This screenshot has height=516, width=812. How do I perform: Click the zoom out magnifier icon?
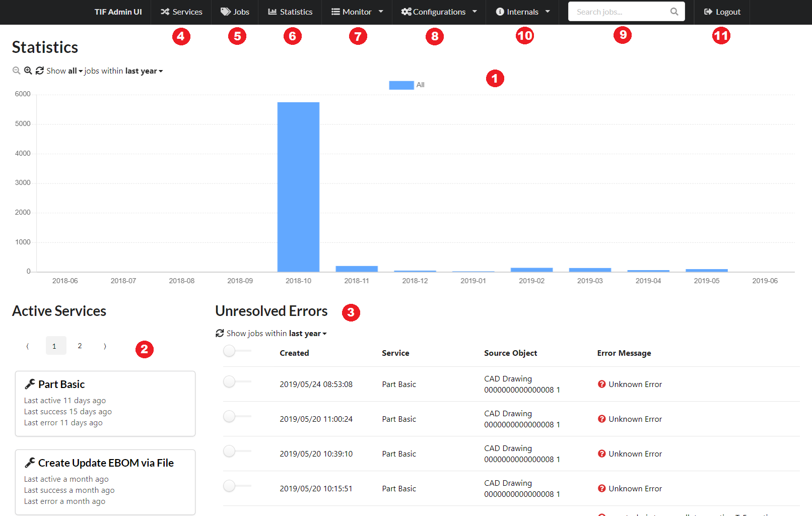(16, 71)
